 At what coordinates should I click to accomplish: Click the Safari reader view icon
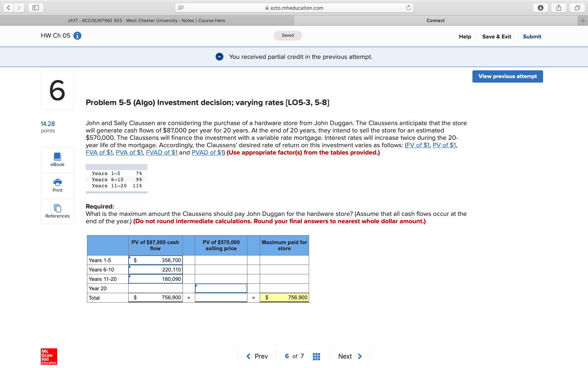point(180,7)
